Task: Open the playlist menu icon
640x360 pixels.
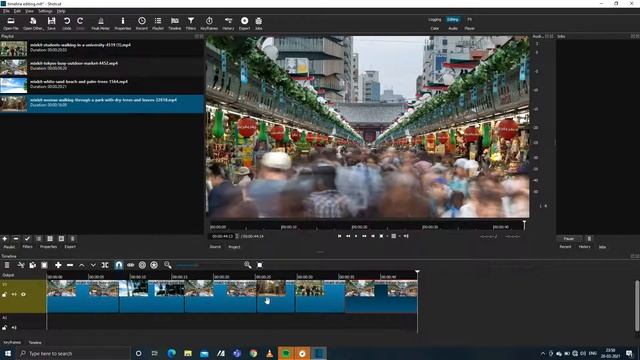Action: pos(72,239)
